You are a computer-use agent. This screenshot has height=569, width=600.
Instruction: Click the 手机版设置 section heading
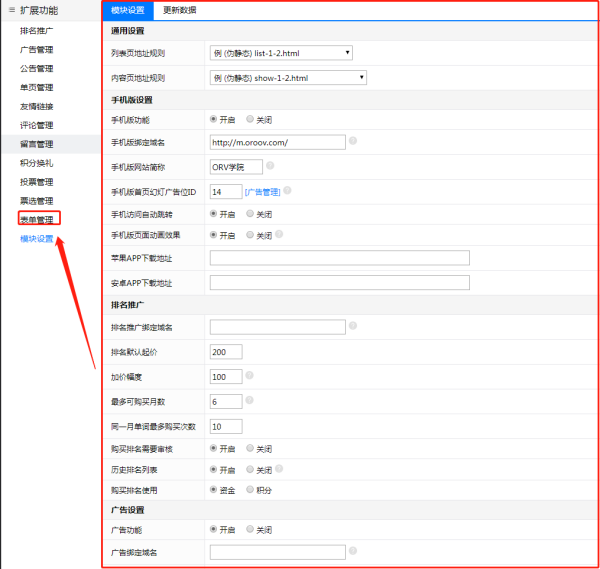point(132,100)
